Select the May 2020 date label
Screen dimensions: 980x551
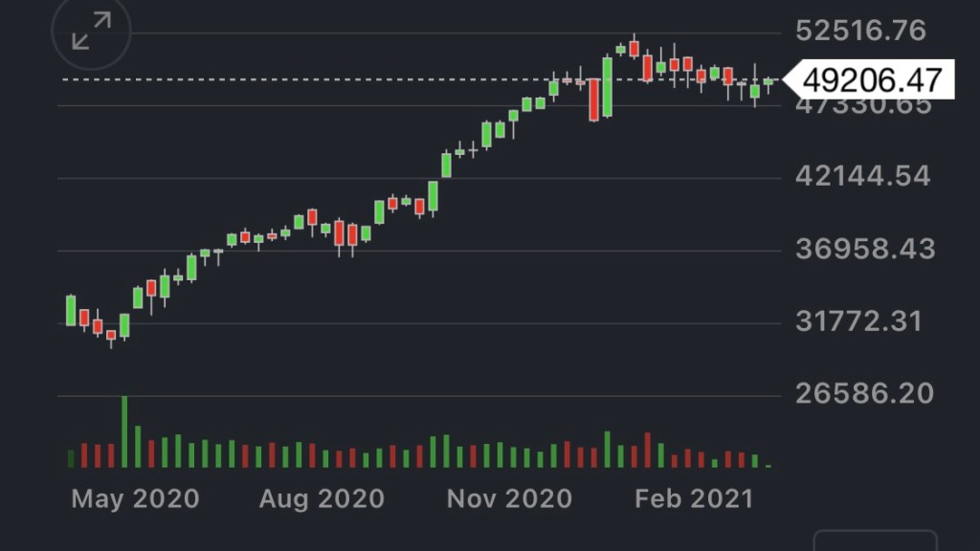[x=135, y=498]
